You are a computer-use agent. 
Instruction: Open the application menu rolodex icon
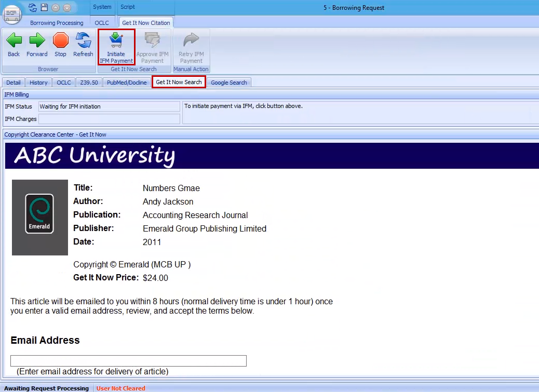pyautogui.click(x=11, y=15)
